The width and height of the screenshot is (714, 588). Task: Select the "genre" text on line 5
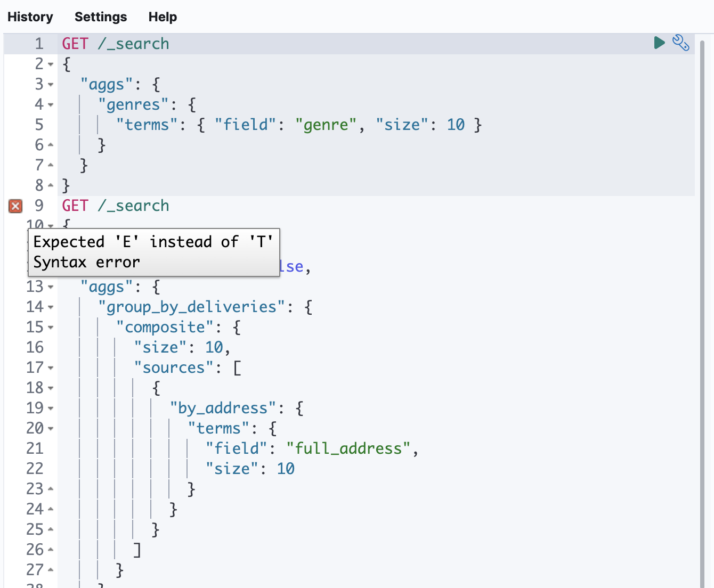pos(325,125)
